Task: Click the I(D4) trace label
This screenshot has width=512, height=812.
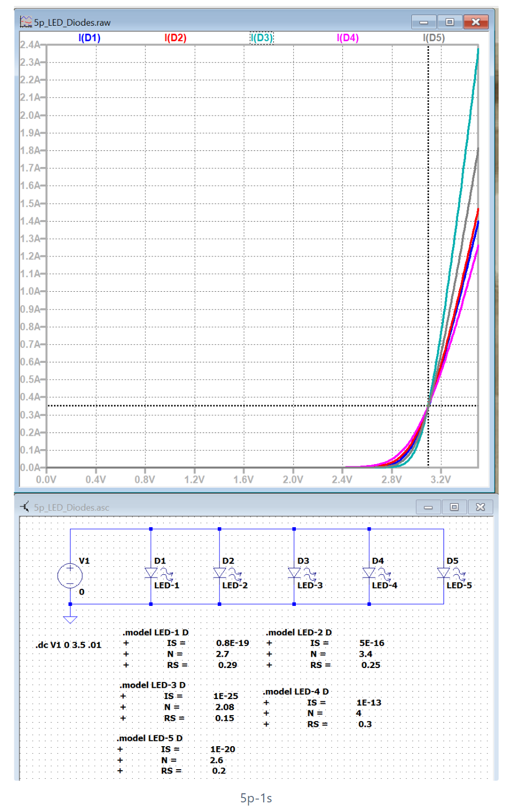Action: (x=348, y=37)
